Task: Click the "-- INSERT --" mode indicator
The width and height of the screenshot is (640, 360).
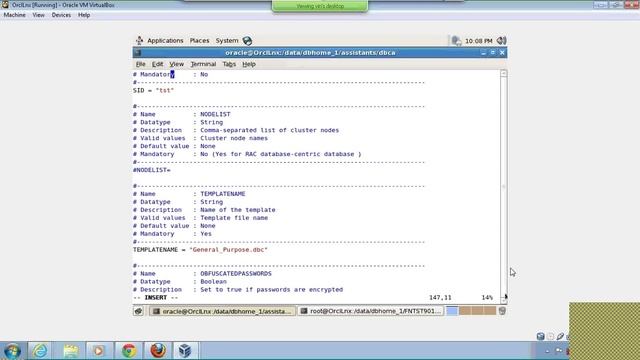Action: point(156,298)
